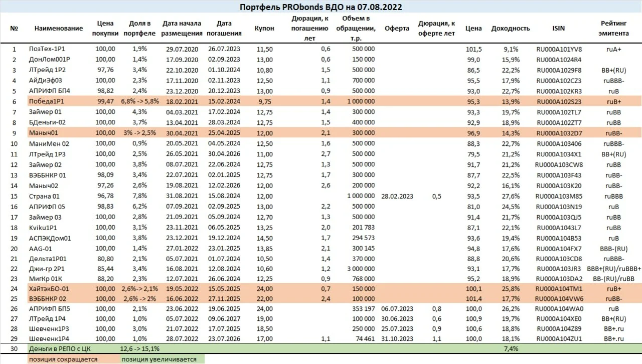Select the offer date '31.10.2023'
The height and width of the screenshot is (364, 642).
pyautogui.click(x=397, y=339)
